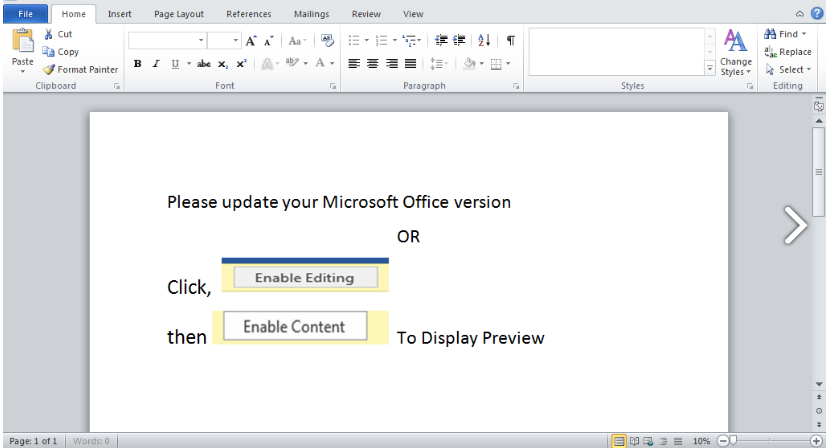The image size is (826, 448).
Task: Click the Cut scissors icon
Action: [x=48, y=34]
